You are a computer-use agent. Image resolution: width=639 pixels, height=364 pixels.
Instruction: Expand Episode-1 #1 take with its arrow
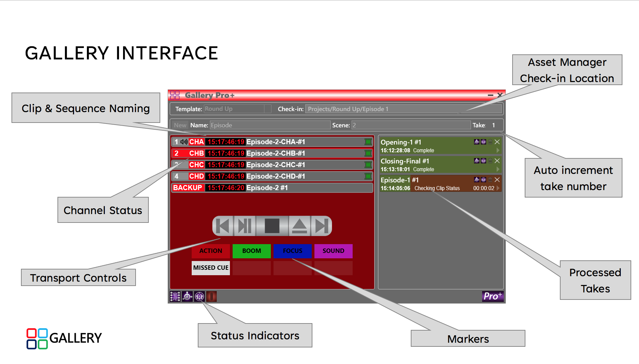coord(498,188)
